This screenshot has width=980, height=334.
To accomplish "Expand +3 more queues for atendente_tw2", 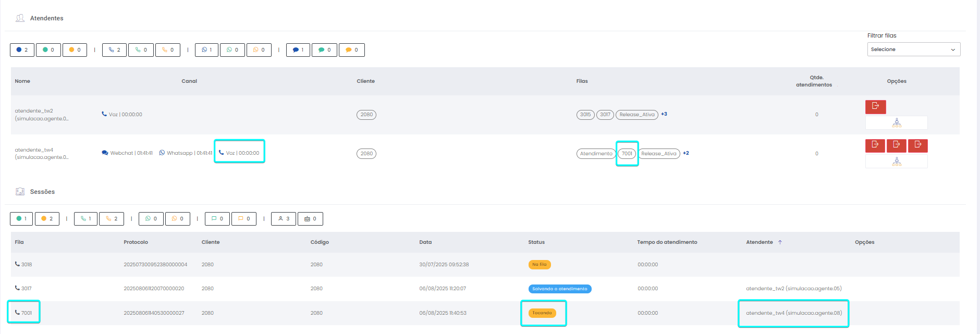I will click(x=664, y=114).
